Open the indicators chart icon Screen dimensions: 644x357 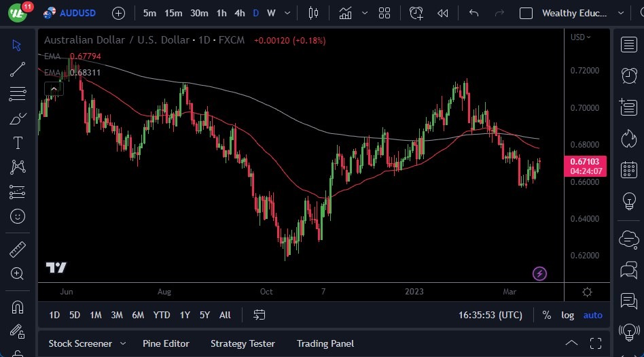tap(346, 13)
